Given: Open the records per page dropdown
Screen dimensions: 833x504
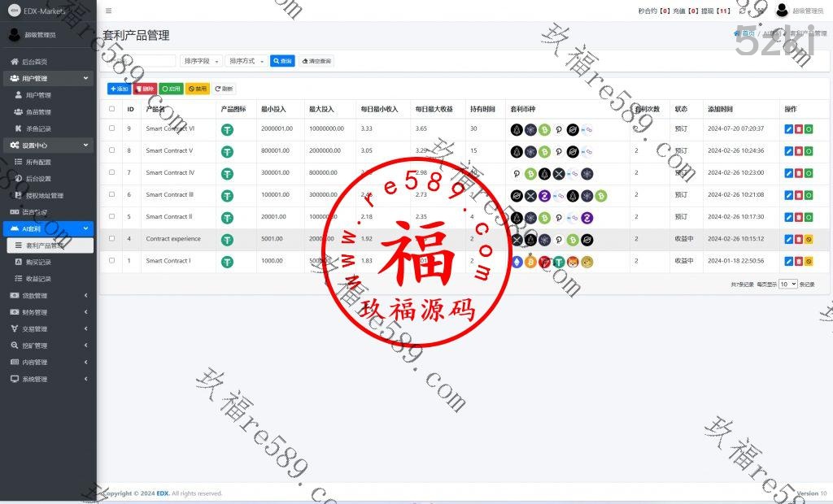Looking at the screenshot, I should (x=787, y=285).
